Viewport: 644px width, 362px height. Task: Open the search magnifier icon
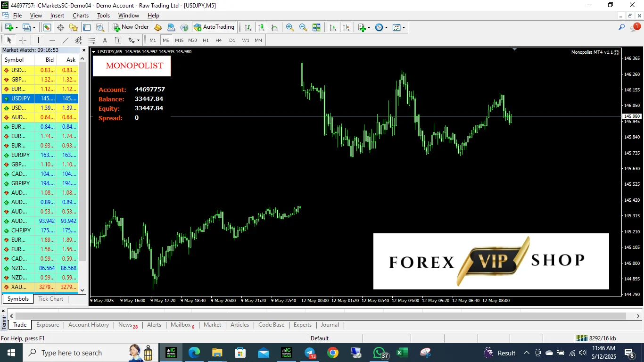click(x=622, y=27)
